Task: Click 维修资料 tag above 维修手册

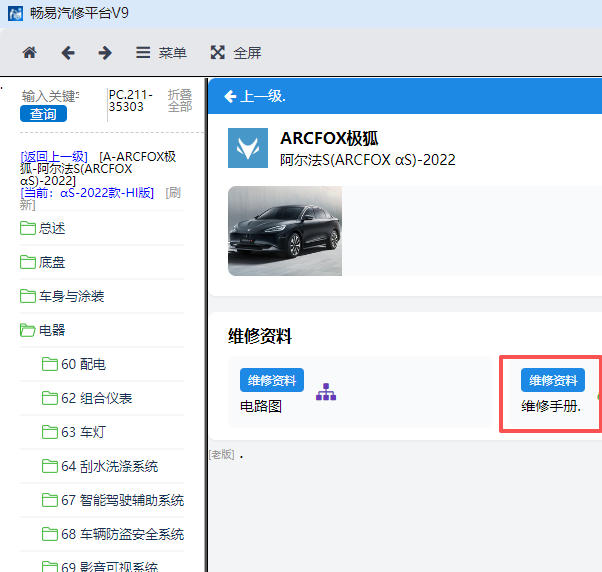Action: [x=553, y=380]
